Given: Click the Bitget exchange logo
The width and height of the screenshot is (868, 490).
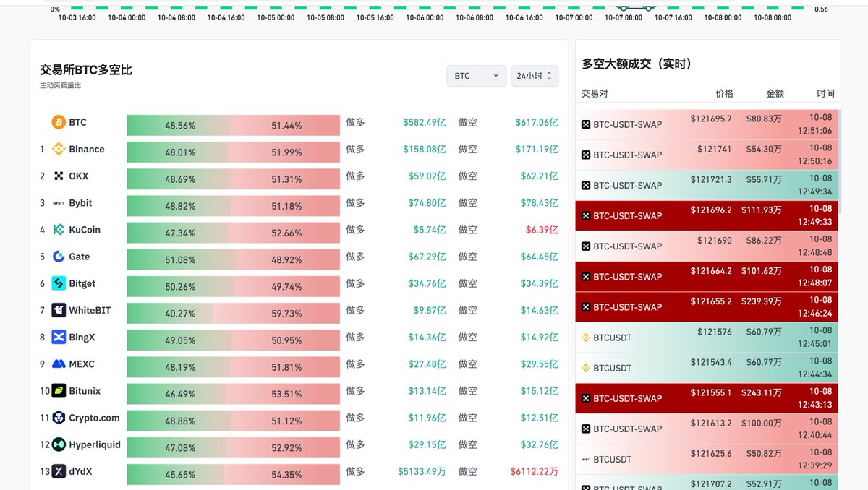Looking at the screenshot, I should (x=59, y=283).
